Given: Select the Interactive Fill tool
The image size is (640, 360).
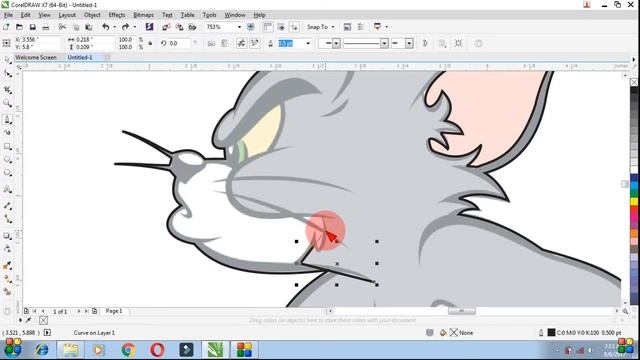Looking at the screenshot, I should (x=7, y=279).
